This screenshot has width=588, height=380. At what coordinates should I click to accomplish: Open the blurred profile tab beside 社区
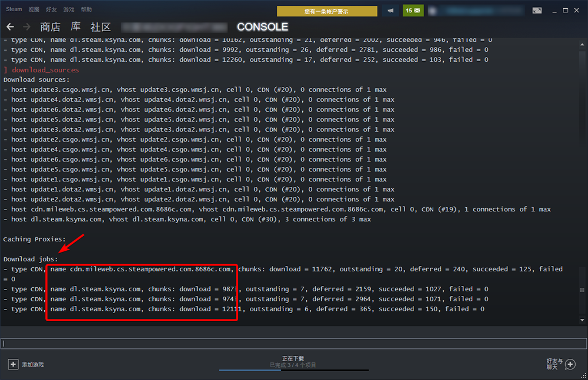[x=175, y=27]
